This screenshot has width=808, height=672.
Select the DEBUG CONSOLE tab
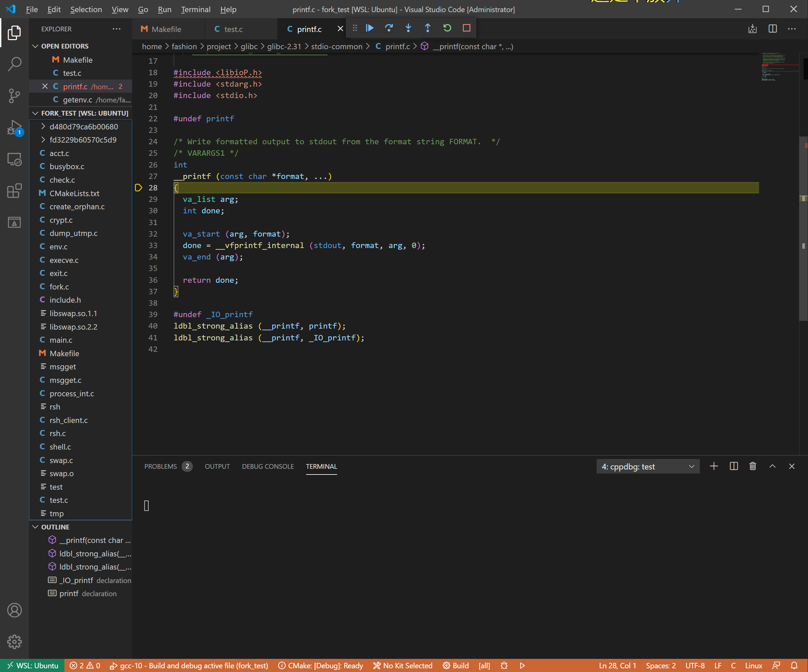click(x=267, y=466)
